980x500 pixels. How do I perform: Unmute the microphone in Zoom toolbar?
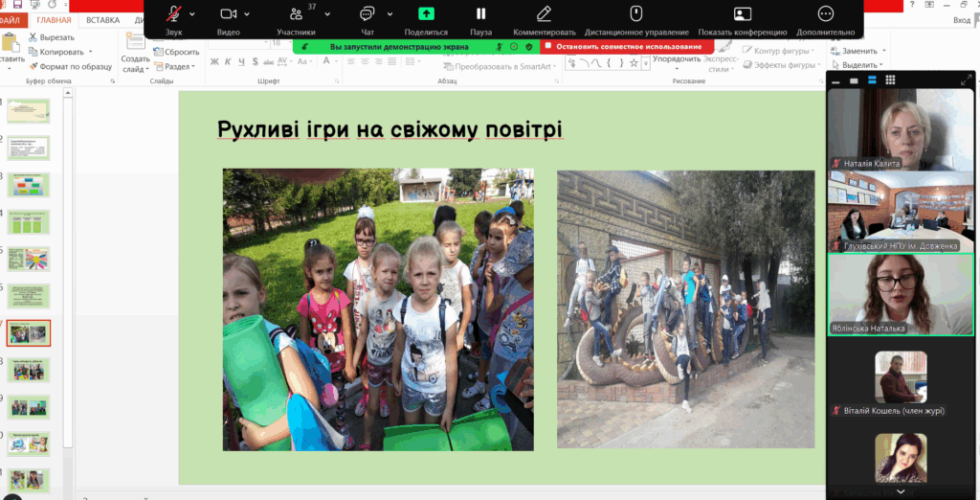[x=173, y=13]
